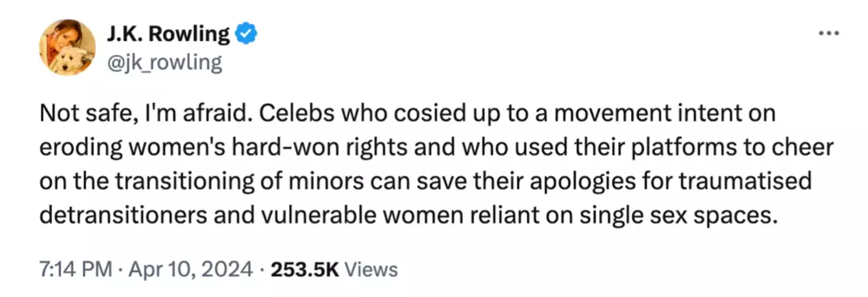Click J.K. Rowling's profile avatar photo
Screen dimensions: 868x297
pos(68,48)
